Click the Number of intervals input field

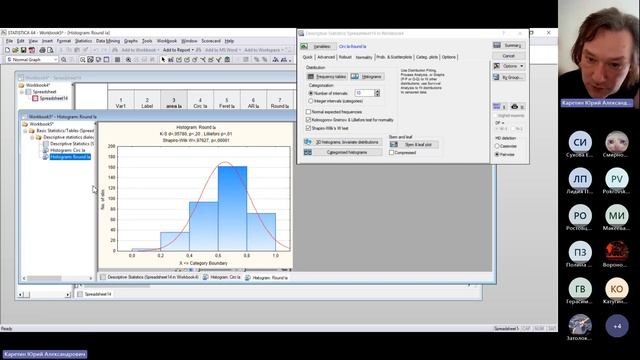click(364, 93)
